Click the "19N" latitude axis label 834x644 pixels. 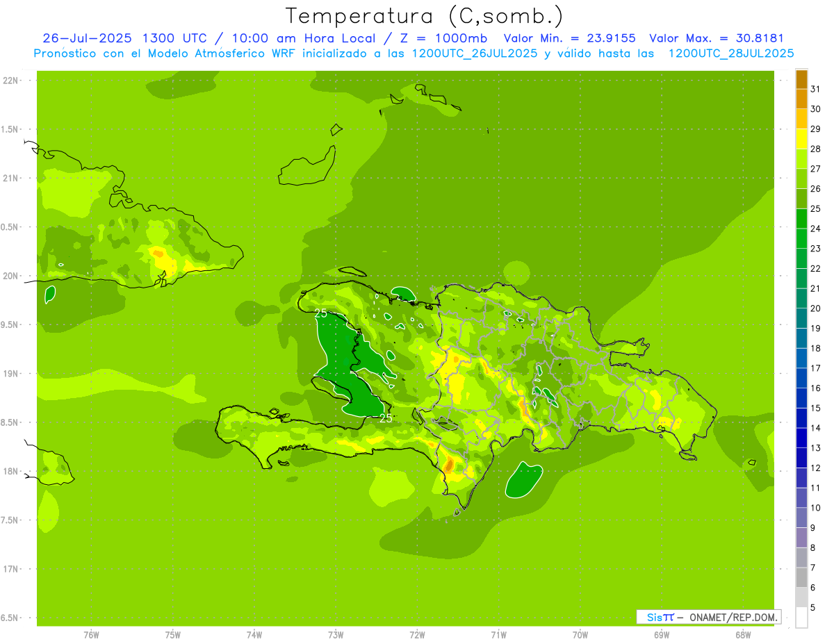tap(11, 374)
